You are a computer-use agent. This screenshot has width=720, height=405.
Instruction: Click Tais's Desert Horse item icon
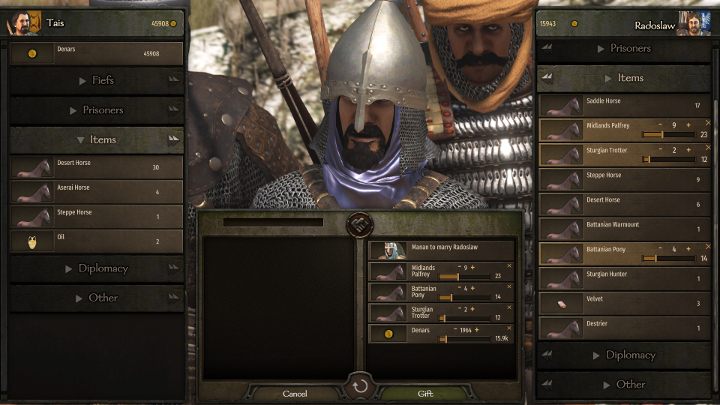(33, 168)
